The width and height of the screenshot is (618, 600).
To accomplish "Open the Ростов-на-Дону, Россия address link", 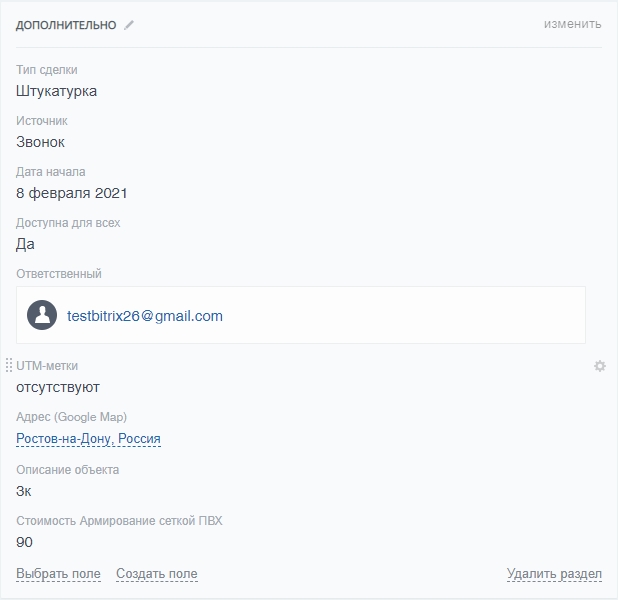I will [x=88, y=439].
